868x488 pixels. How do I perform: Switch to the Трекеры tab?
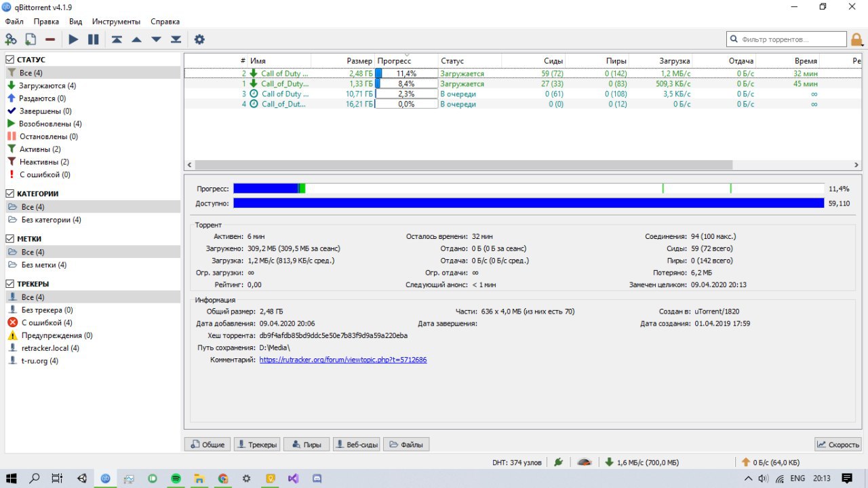tap(256, 445)
